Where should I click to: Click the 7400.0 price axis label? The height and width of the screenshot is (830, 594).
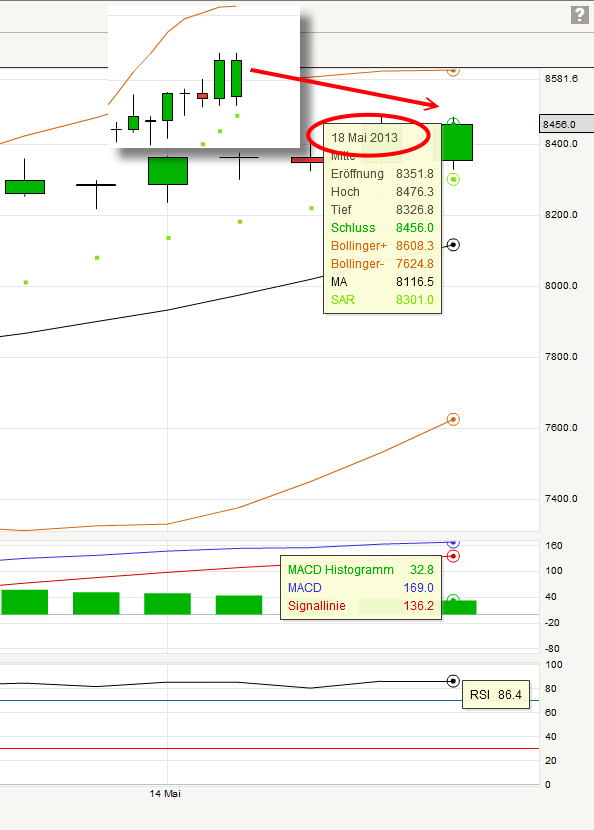[x=561, y=498]
